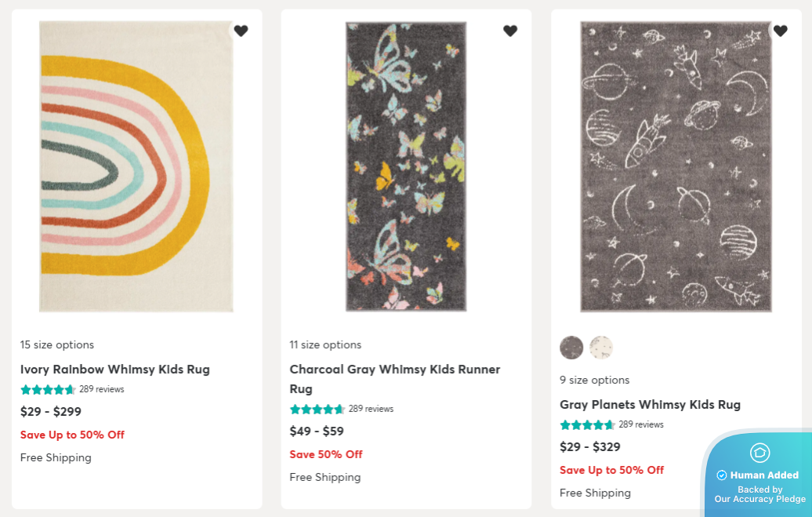The width and height of the screenshot is (812, 517).
Task: Click the star rating under Gray Planets rug
Action: (x=587, y=424)
